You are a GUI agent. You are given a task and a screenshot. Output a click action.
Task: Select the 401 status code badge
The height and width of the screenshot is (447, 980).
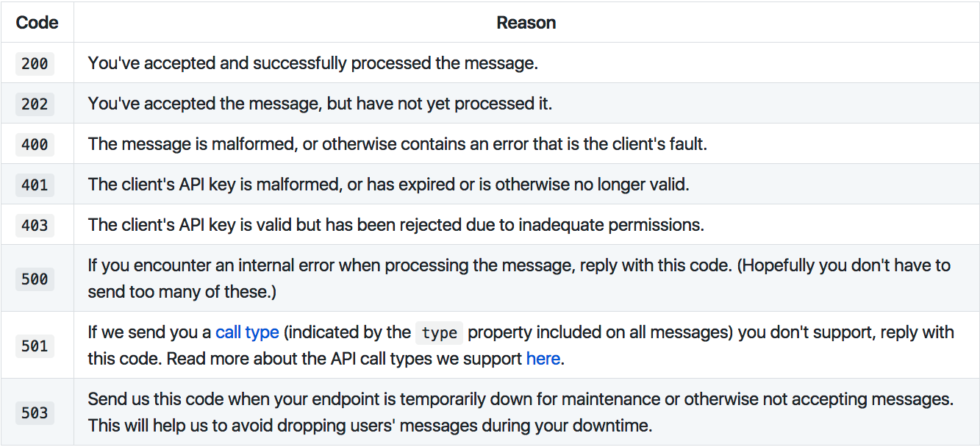pos(35,185)
